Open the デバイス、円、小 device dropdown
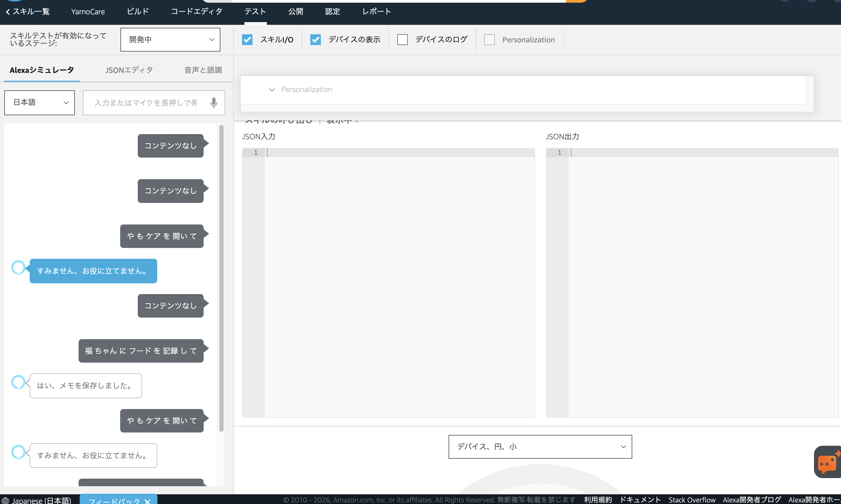Viewport: 841px width, 504px height. point(540,447)
